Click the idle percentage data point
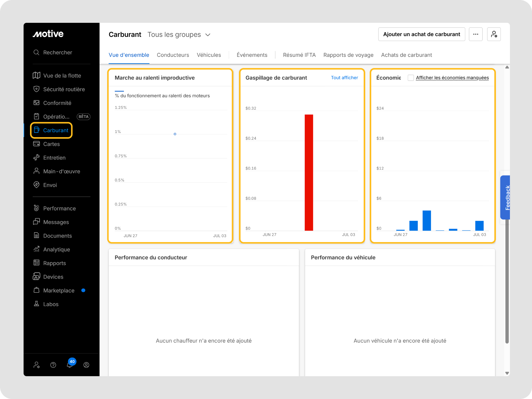The height and width of the screenshot is (399, 532). (175, 134)
